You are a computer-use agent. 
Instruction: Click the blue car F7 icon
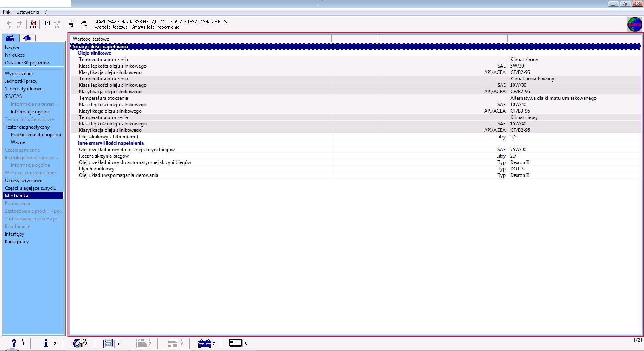(204, 343)
